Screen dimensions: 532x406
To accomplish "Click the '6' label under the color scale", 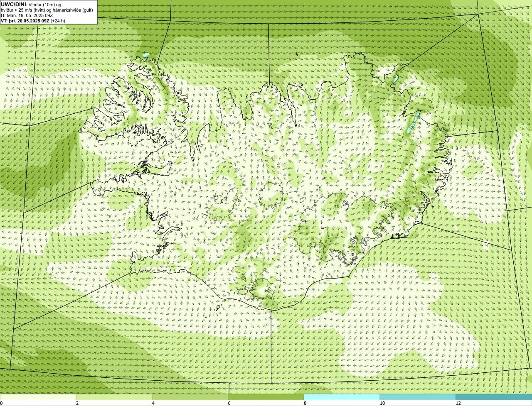I will [x=229, y=403].
